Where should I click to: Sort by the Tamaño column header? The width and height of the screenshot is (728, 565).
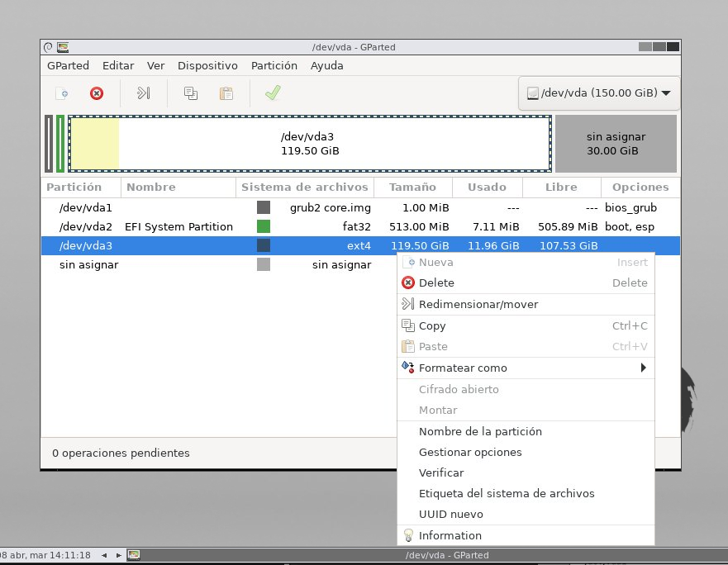click(412, 188)
